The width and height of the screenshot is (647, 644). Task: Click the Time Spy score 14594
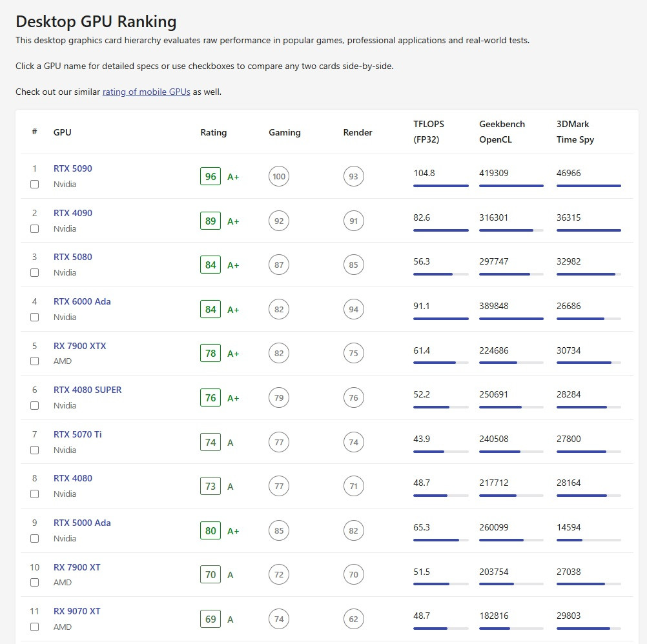[x=569, y=527]
